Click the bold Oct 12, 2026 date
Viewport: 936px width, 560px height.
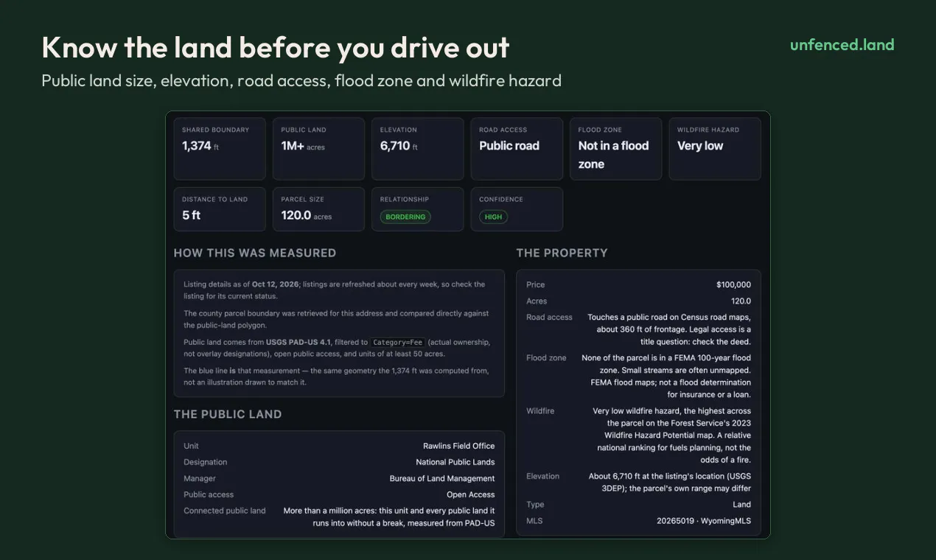276,284
